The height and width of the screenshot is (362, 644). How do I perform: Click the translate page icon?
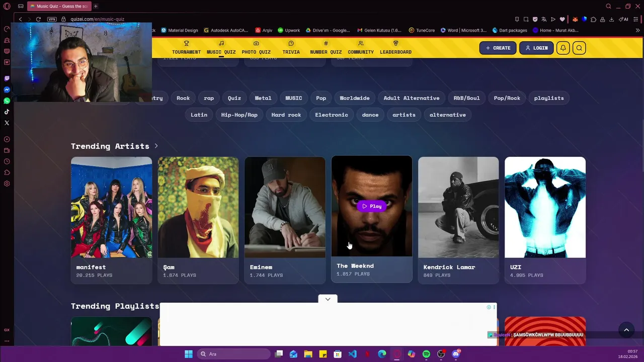coord(544,19)
